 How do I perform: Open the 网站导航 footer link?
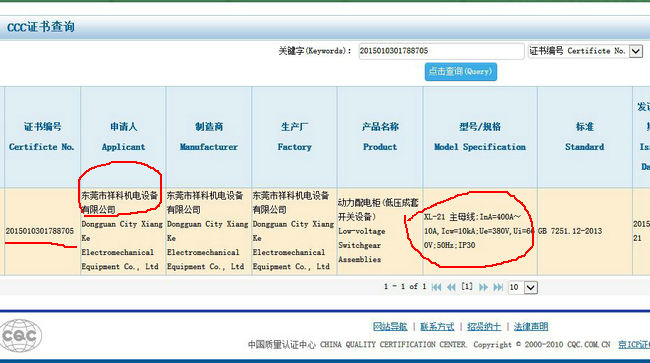point(390,327)
